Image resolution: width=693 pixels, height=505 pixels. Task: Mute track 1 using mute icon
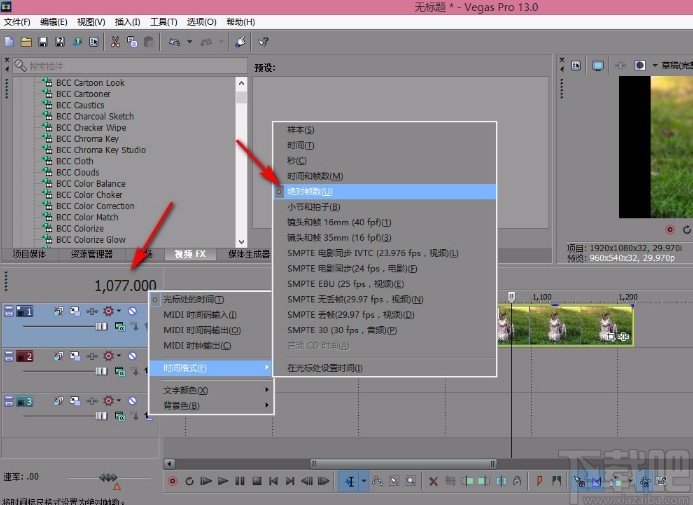131,312
